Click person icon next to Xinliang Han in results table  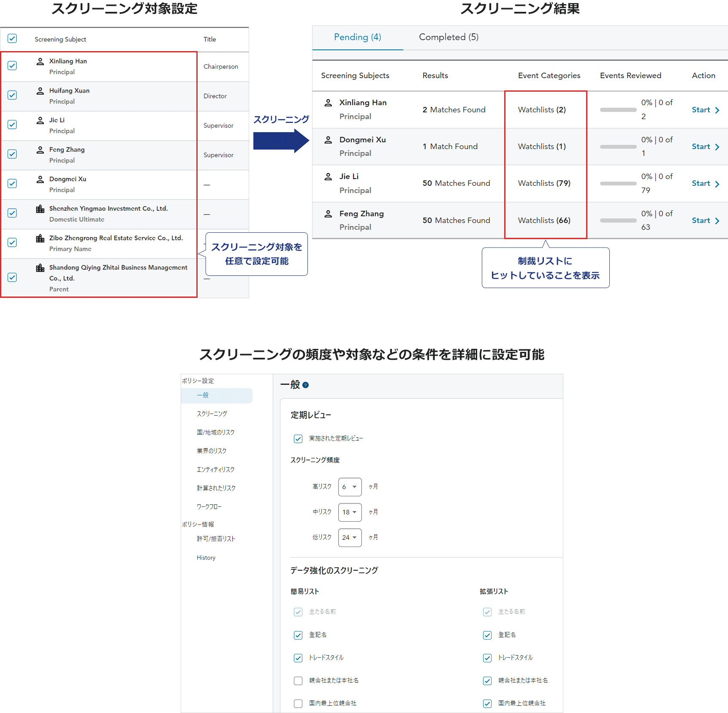click(328, 103)
